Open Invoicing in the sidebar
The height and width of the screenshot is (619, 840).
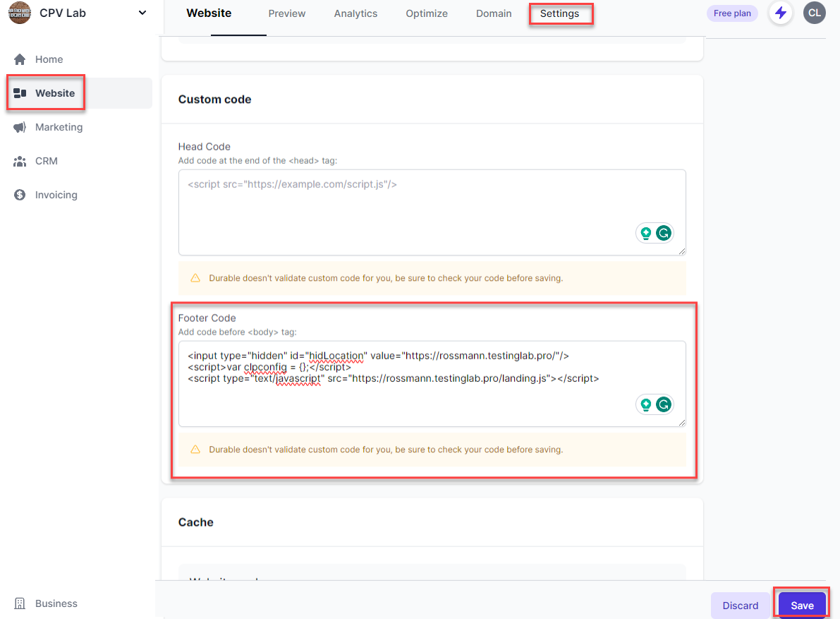coord(56,195)
